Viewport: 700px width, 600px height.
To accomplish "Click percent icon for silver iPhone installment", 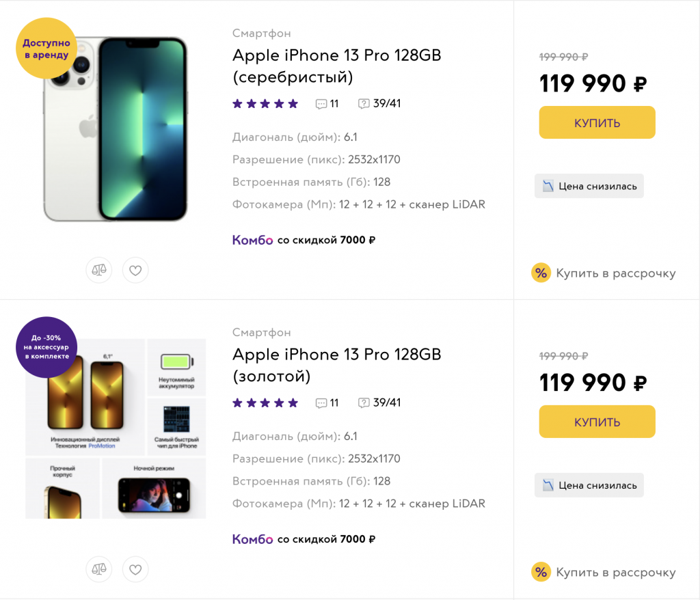I will pyautogui.click(x=541, y=273).
